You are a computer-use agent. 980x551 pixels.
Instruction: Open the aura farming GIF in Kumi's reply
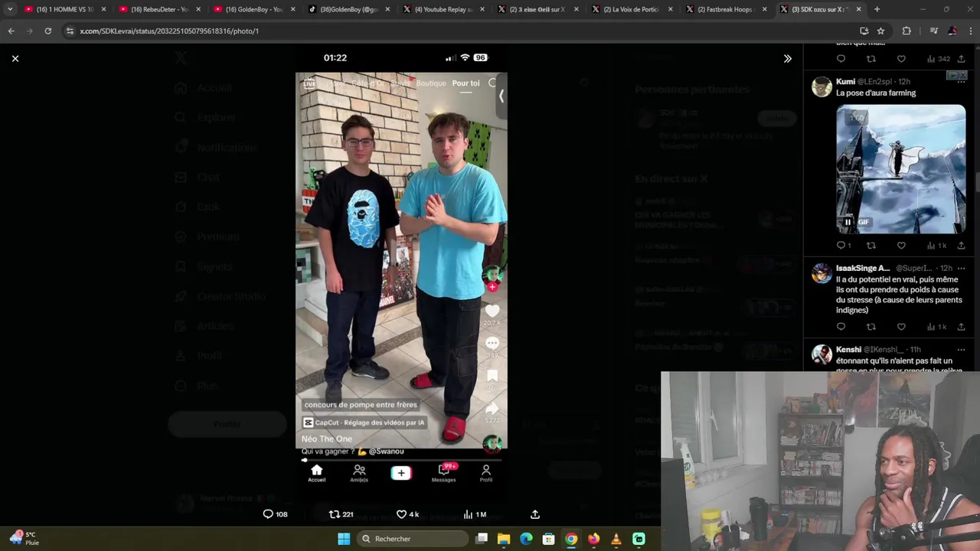pos(900,169)
